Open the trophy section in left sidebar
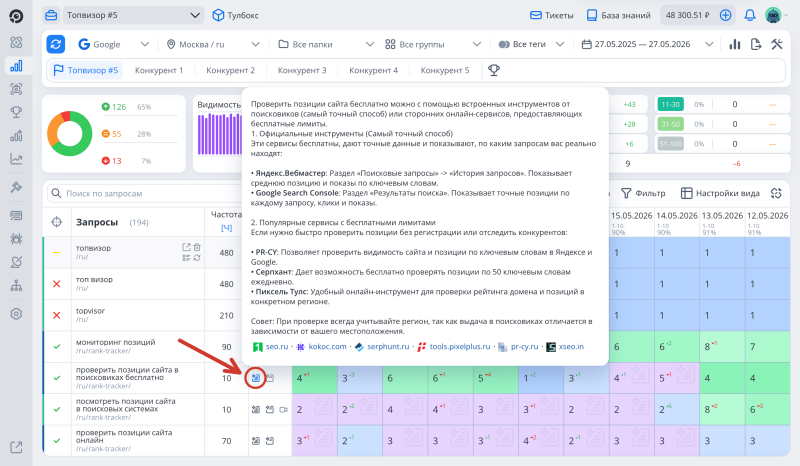 point(16,111)
